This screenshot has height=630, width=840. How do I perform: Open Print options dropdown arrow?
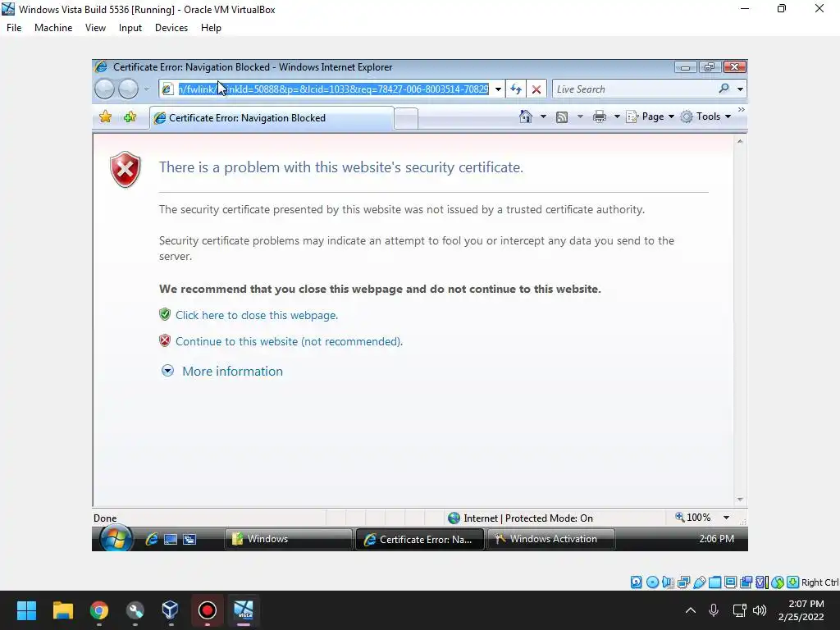coord(617,116)
